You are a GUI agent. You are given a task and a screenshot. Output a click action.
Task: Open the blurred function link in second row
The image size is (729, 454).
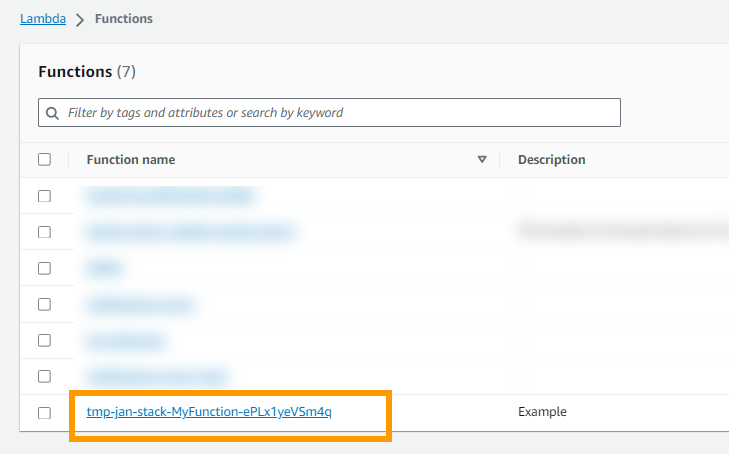[x=190, y=232]
